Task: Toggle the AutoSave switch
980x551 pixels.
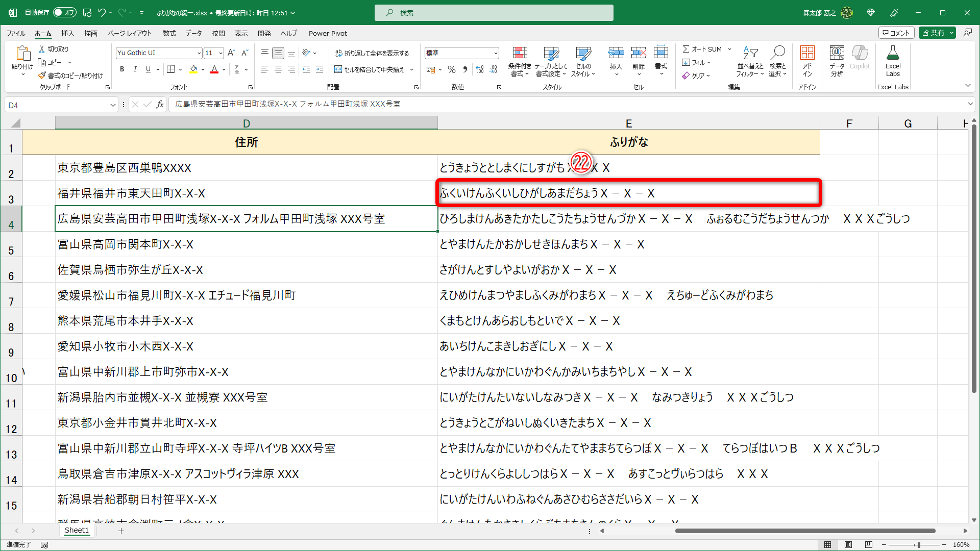Action: pyautogui.click(x=64, y=13)
